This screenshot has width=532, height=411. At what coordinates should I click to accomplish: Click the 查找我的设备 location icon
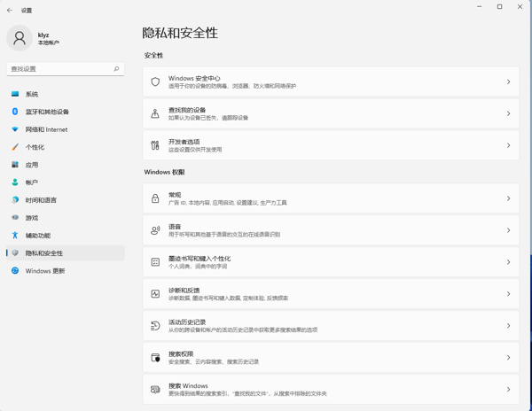[155, 113]
